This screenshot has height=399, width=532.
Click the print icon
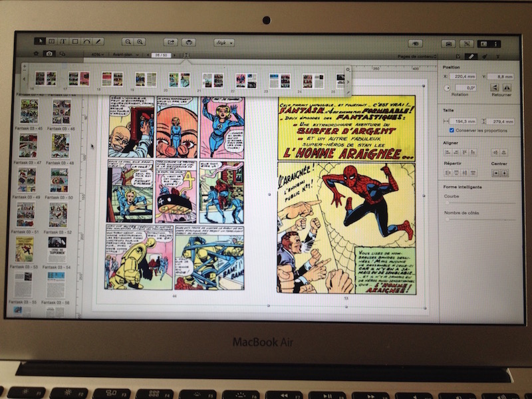[x=189, y=42]
